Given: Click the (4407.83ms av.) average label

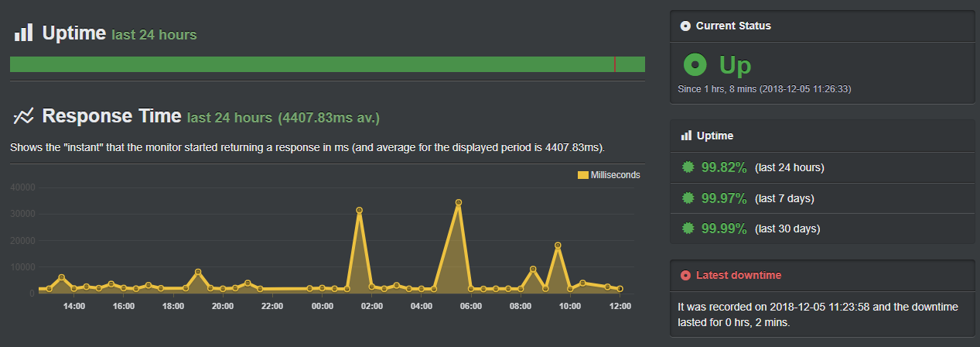Looking at the screenshot, I should point(329,118).
